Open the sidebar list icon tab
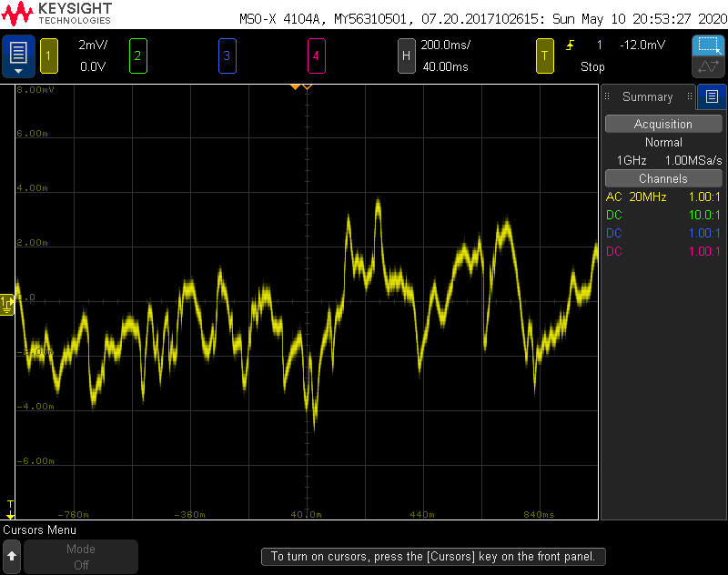The width and height of the screenshot is (728, 575). click(x=712, y=96)
